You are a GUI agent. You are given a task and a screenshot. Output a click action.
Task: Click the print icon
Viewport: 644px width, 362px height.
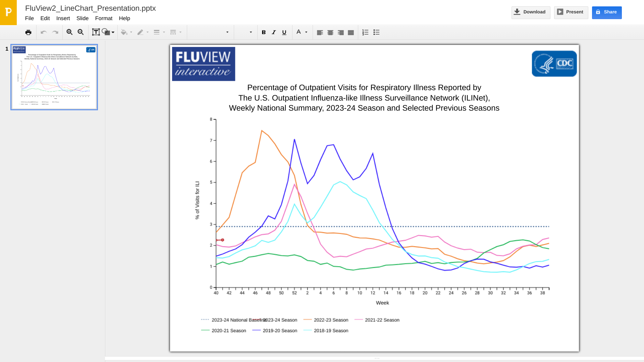pyautogui.click(x=28, y=33)
